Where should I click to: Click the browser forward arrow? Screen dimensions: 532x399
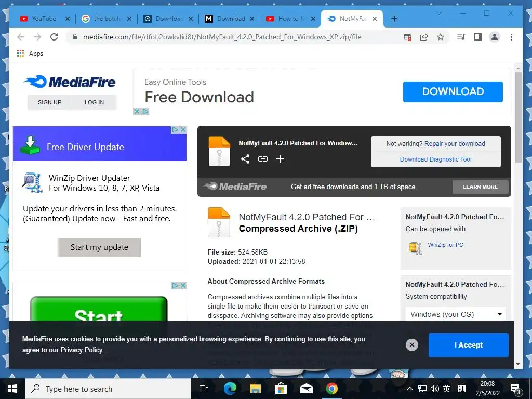pyautogui.click(x=37, y=37)
